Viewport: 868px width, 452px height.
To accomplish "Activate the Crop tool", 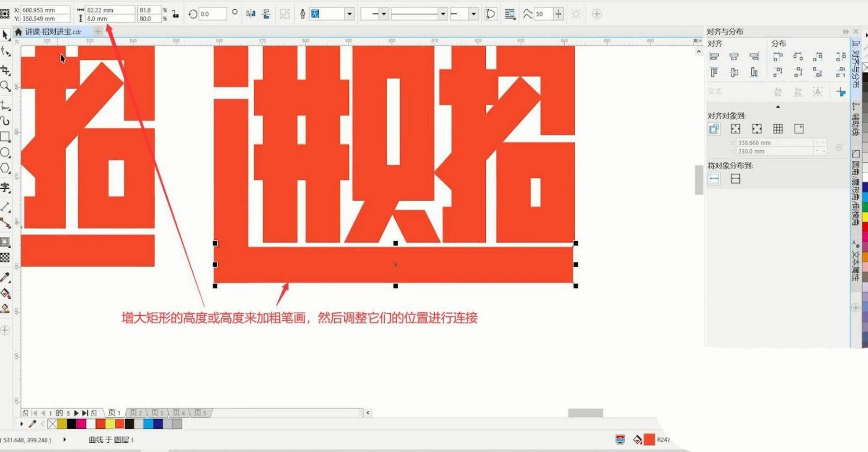I will [5, 70].
